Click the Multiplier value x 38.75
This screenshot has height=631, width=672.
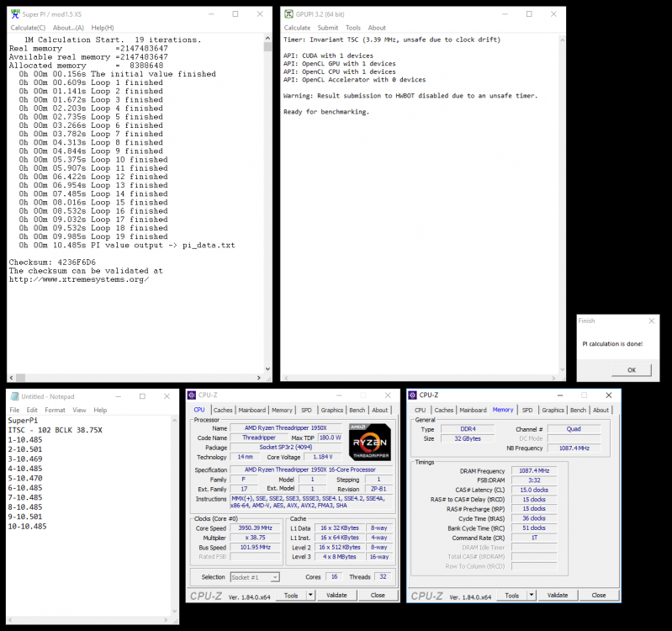(256, 538)
